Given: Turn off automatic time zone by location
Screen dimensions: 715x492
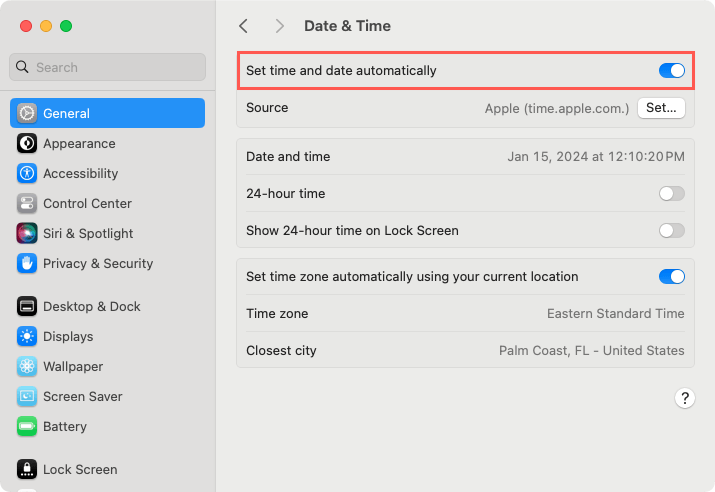Looking at the screenshot, I should pos(671,276).
